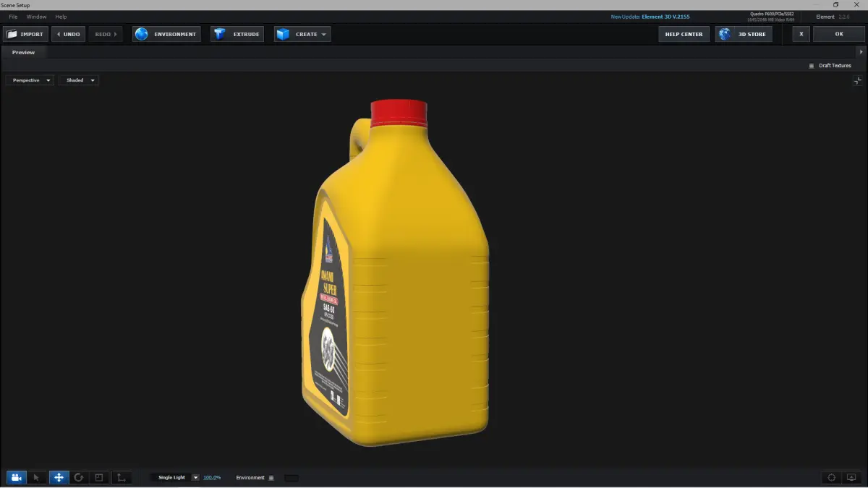Expand the Shaded display mode dropdown
The image size is (868, 488).
pyautogui.click(x=78, y=80)
